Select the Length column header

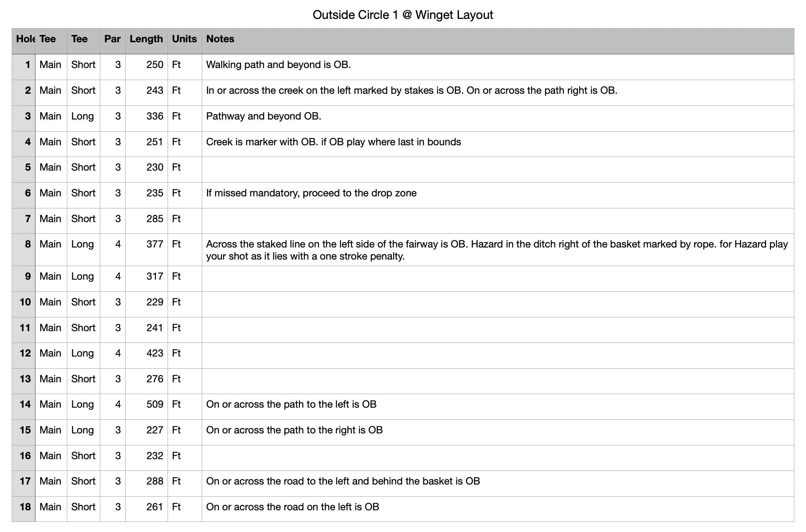[x=146, y=39]
